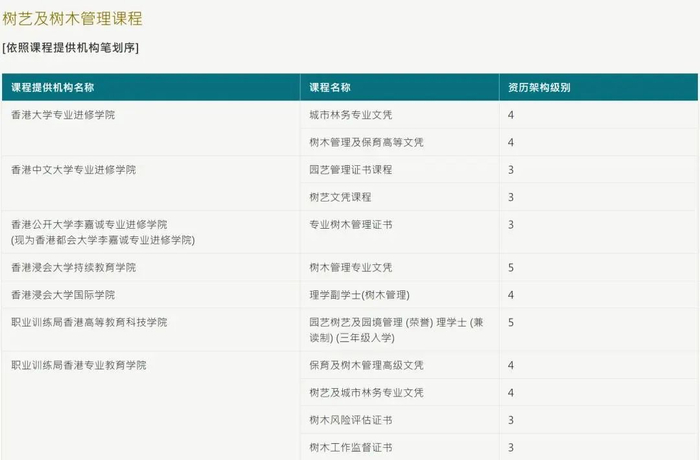Select the course 树艺文凭课程
The image size is (700, 460).
[x=340, y=197]
